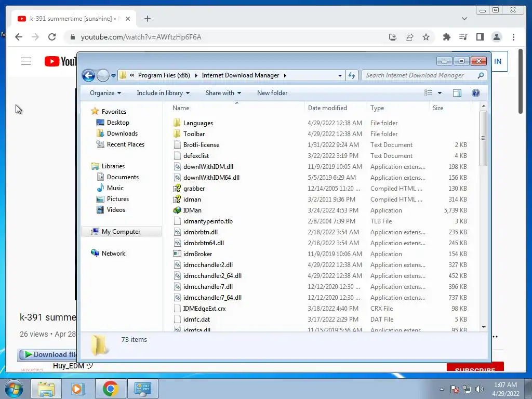Close the k-391 summertime tab
Viewport: 532px width, 399px height.
click(x=128, y=19)
